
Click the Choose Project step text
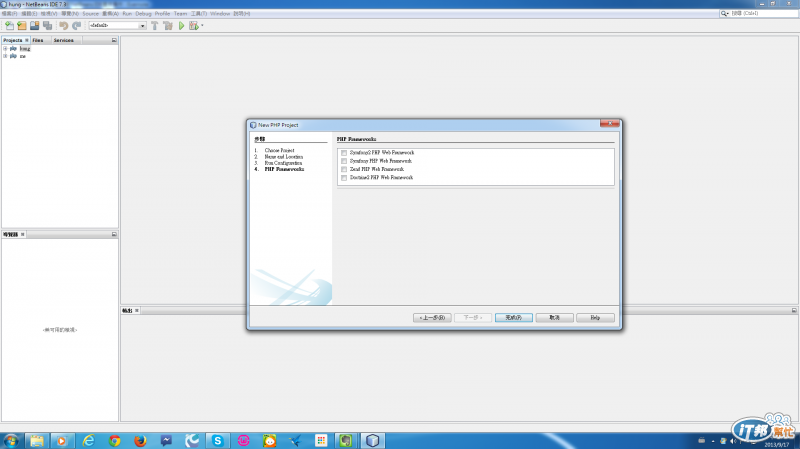(280, 151)
